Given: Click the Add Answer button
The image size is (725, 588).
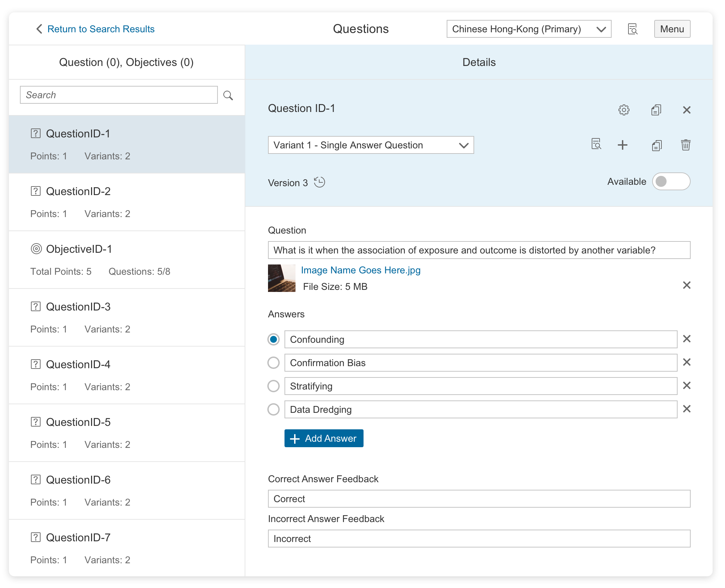Looking at the screenshot, I should pyautogui.click(x=324, y=438).
